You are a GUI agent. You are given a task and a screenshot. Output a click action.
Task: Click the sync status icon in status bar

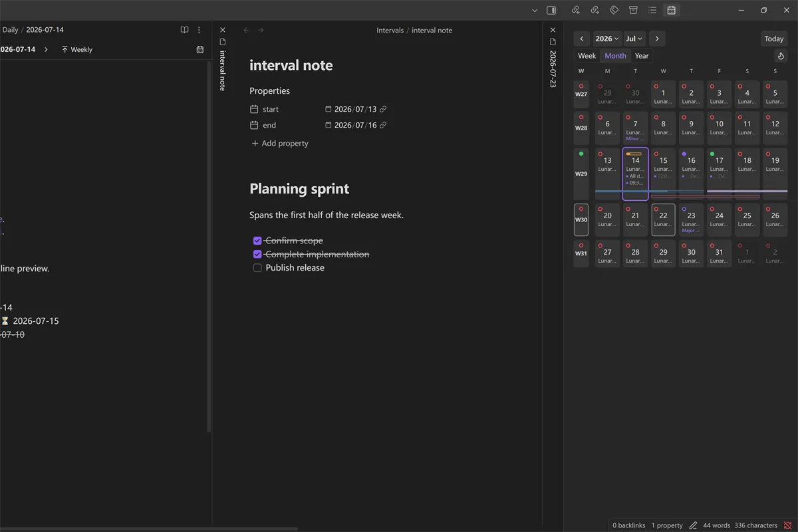coord(788,525)
